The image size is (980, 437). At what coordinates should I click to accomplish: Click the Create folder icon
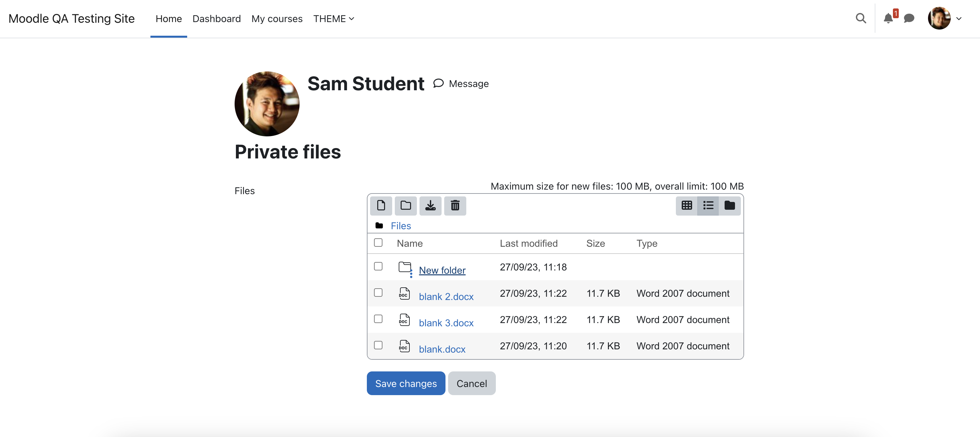coord(406,206)
